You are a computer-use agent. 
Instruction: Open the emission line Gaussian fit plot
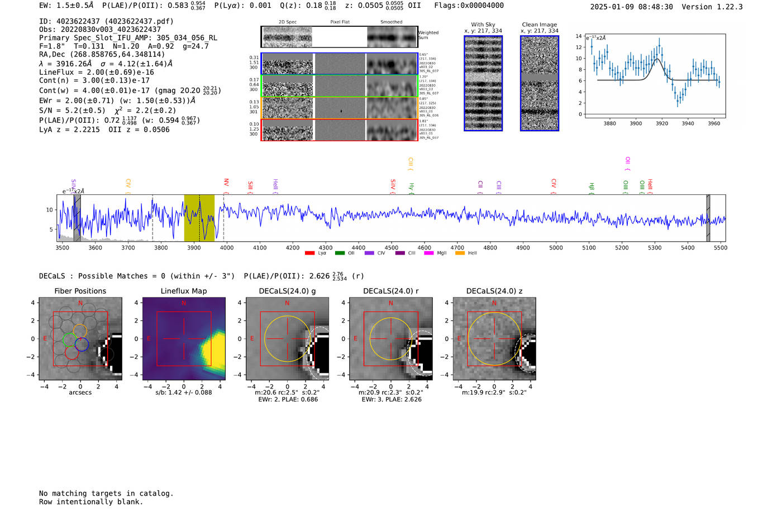pyautogui.click(x=655, y=76)
